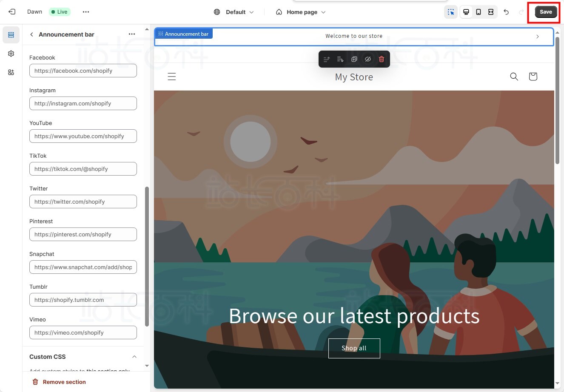The width and height of the screenshot is (564, 392).
Task: Open the Sections sidebar panel
Action: [11, 35]
